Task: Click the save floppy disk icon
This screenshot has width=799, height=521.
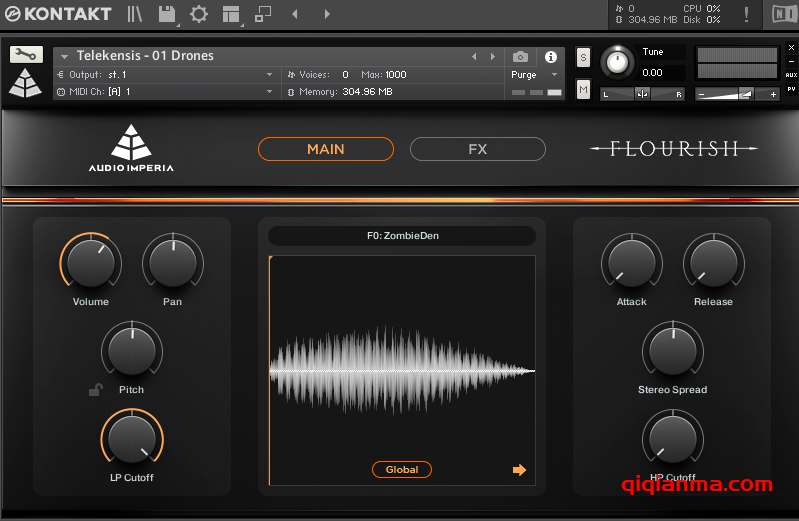Action: coord(167,14)
